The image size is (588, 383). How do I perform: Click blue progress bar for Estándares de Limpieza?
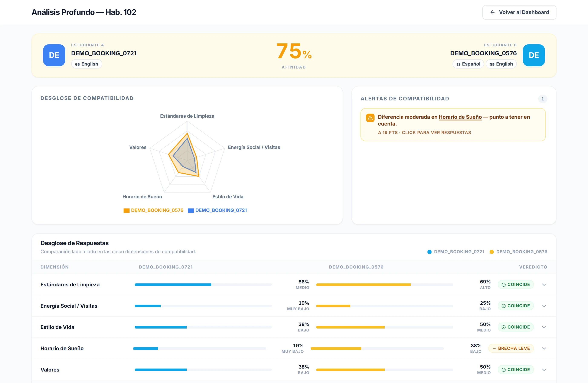click(203, 285)
